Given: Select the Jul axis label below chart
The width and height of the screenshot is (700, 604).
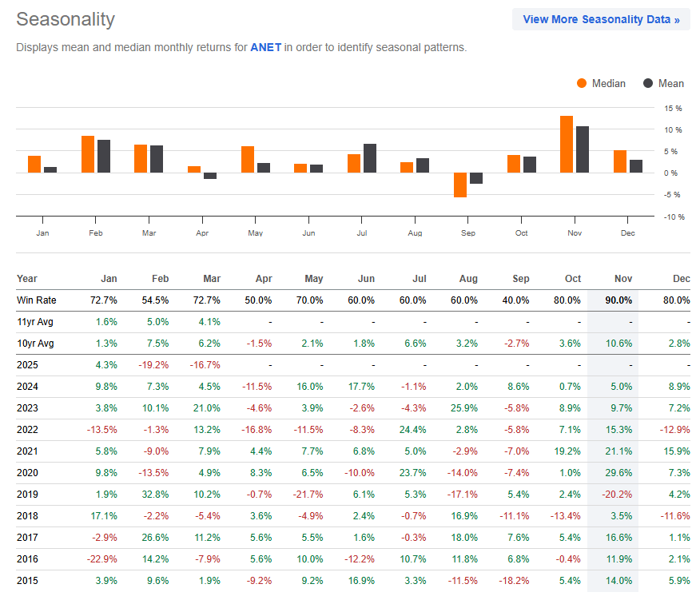Looking at the screenshot, I should (x=361, y=232).
